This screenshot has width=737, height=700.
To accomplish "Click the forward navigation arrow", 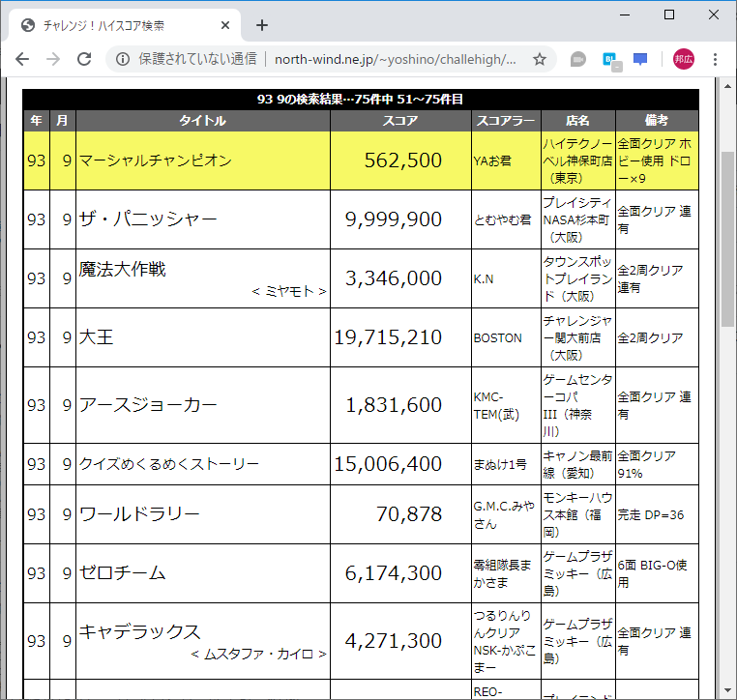I will pos(53,59).
